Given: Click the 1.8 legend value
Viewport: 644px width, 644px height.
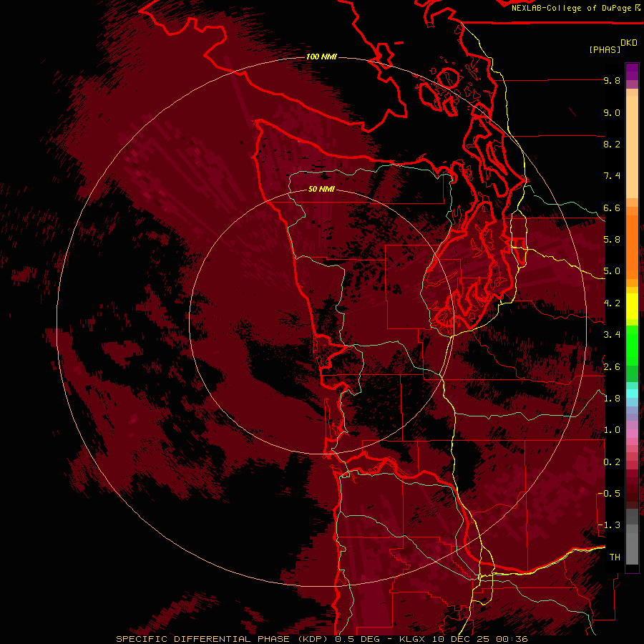Looking at the screenshot, I should (612, 399).
